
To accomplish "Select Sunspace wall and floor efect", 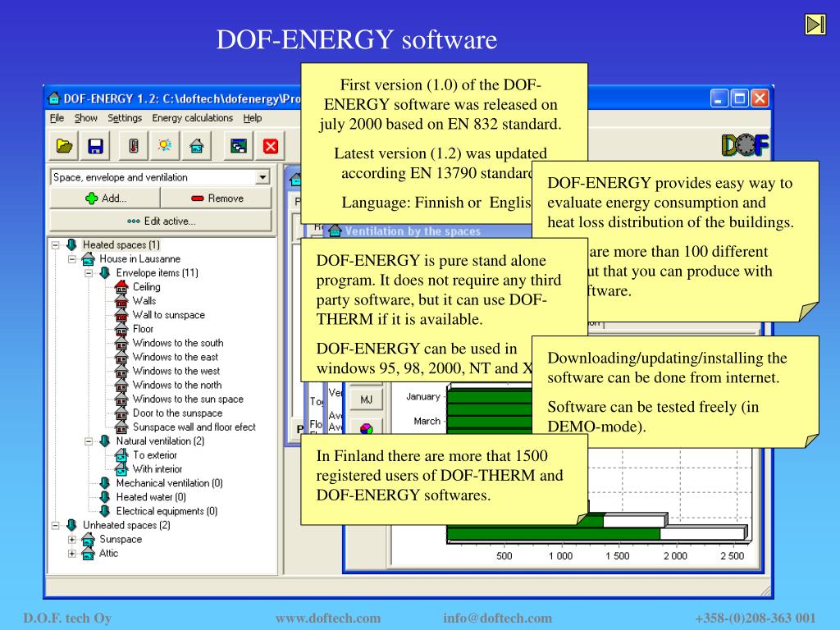I will (x=194, y=427).
